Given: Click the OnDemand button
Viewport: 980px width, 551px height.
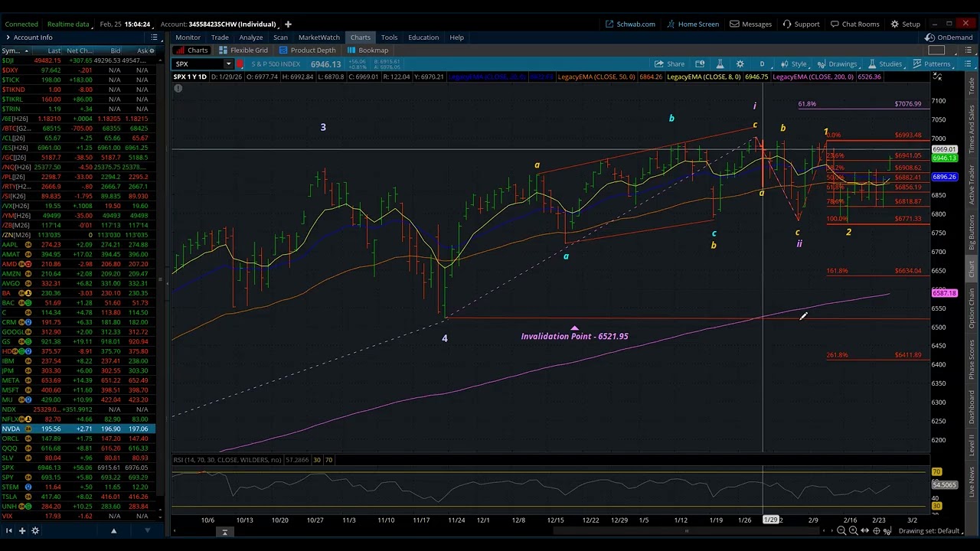Looking at the screenshot, I should coord(949,37).
